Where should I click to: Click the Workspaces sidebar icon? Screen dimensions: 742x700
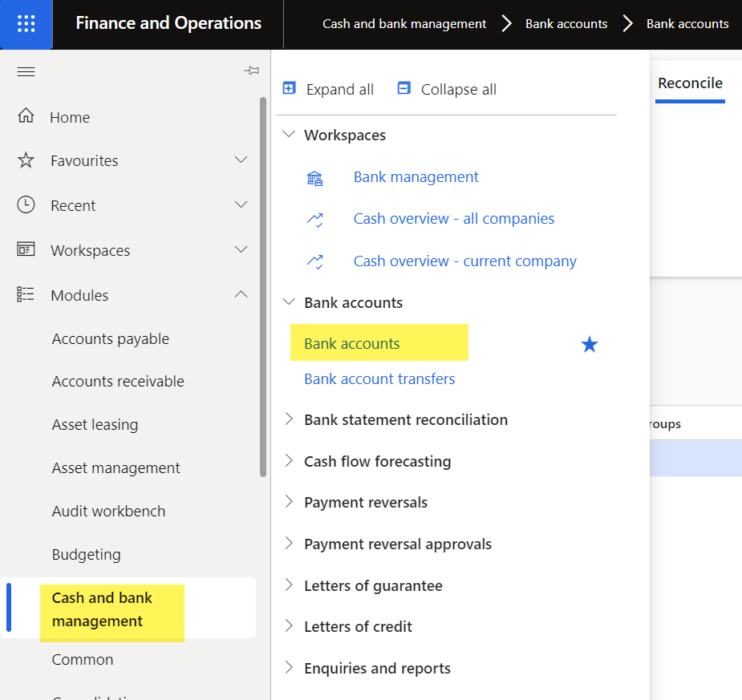(x=26, y=249)
